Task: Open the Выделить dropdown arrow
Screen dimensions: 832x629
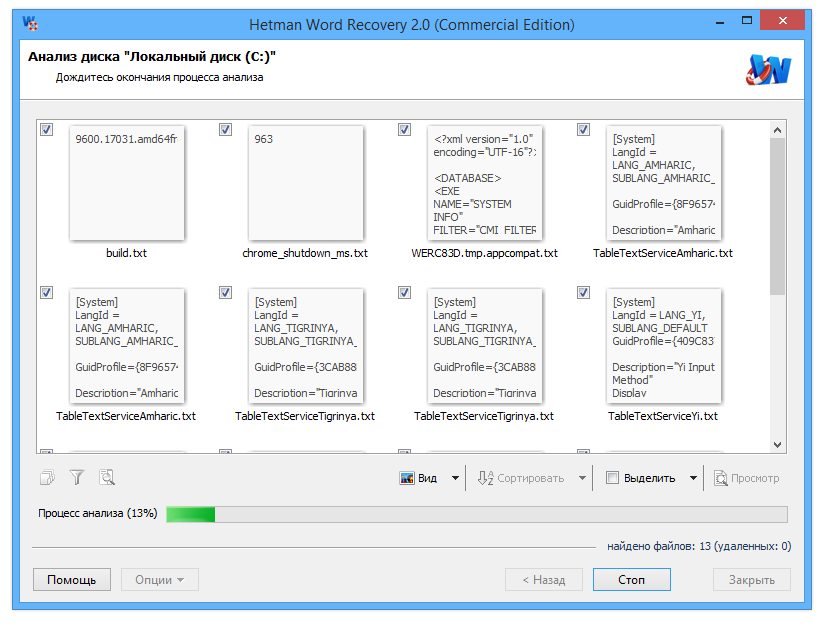Action: click(x=693, y=478)
